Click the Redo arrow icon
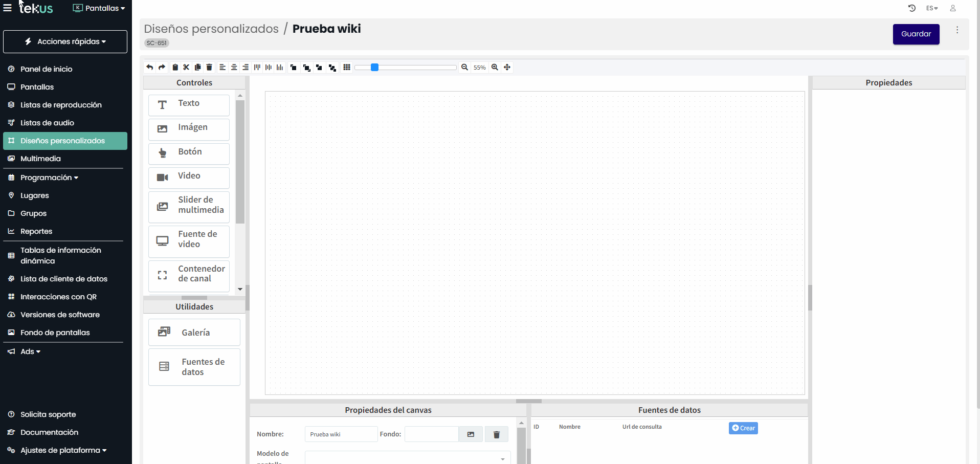Image resolution: width=980 pixels, height=464 pixels. click(162, 67)
